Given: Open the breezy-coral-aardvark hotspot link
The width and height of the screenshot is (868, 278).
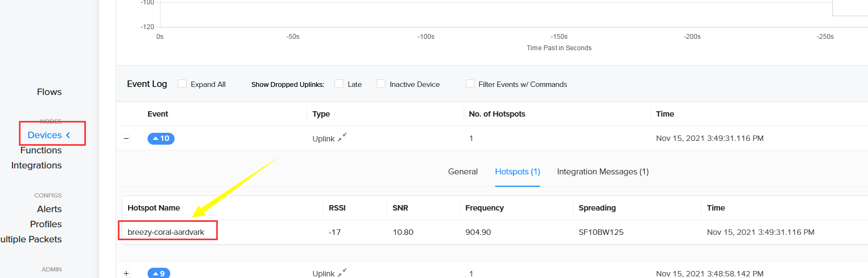Looking at the screenshot, I should tap(166, 232).
